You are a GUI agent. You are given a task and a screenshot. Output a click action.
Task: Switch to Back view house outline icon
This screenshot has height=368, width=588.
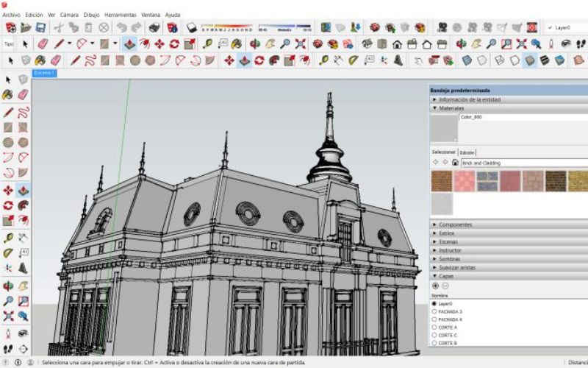(x=427, y=44)
